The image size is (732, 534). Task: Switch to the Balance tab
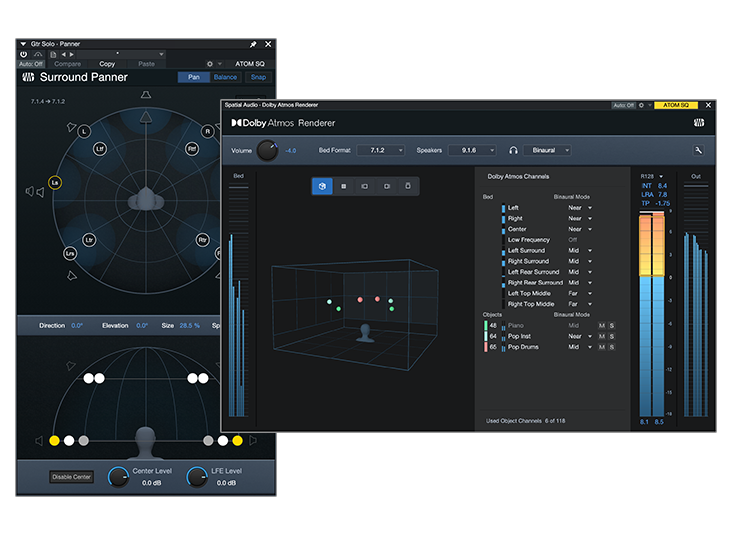coord(225,77)
